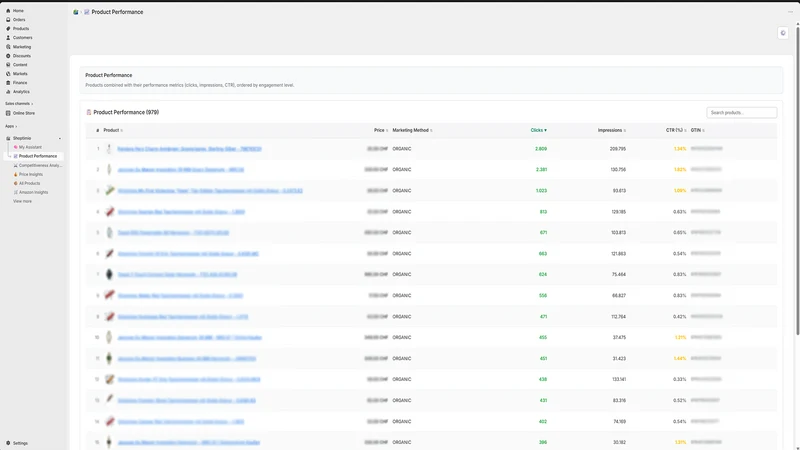Open the Orders section icon
The width and height of the screenshot is (800, 450).
coord(8,19)
